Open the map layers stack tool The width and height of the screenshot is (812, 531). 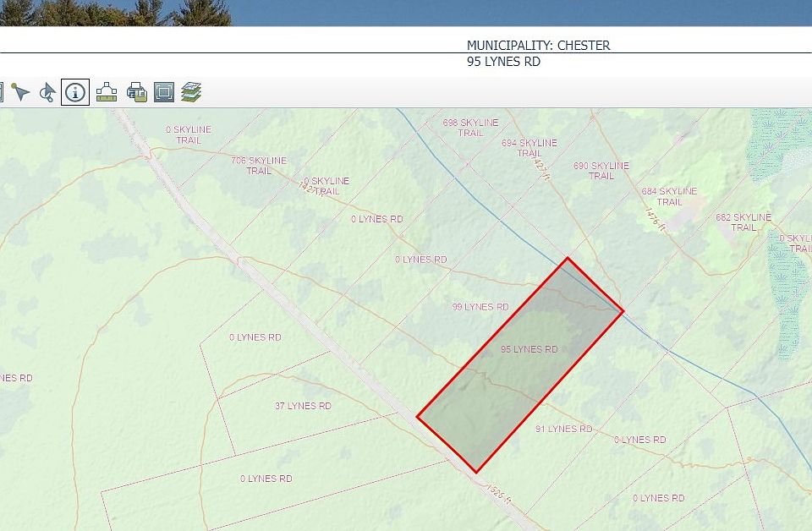pyautogui.click(x=191, y=92)
